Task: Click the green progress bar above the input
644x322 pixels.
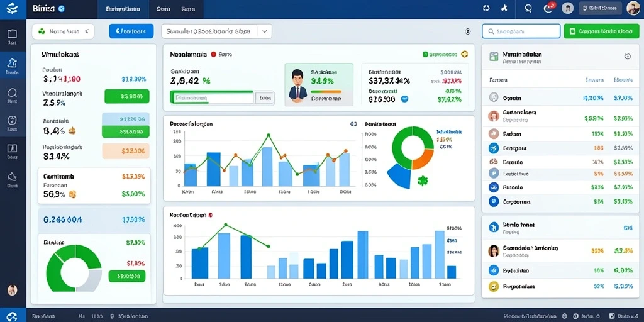Action: pyautogui.click(x=211, y=92)
